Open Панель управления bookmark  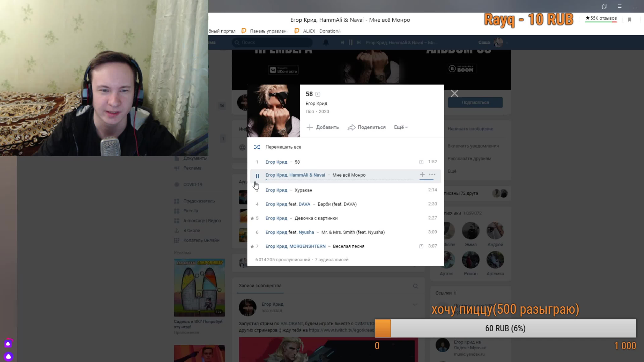[x=265, y=31]
